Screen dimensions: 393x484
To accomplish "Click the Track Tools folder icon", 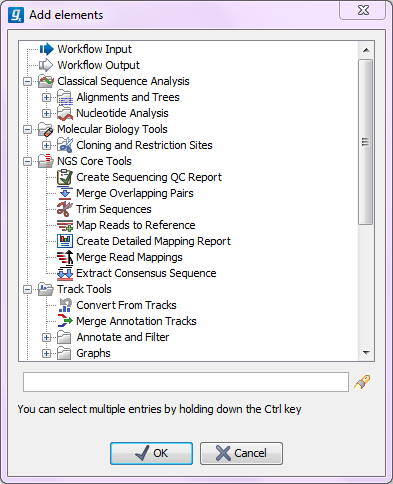I will (46, 289).
